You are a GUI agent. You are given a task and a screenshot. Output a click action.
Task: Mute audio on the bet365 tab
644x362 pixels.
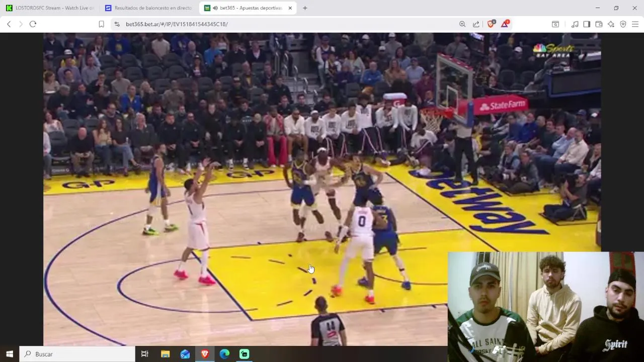pyautogui.click(x=215, y=8)
